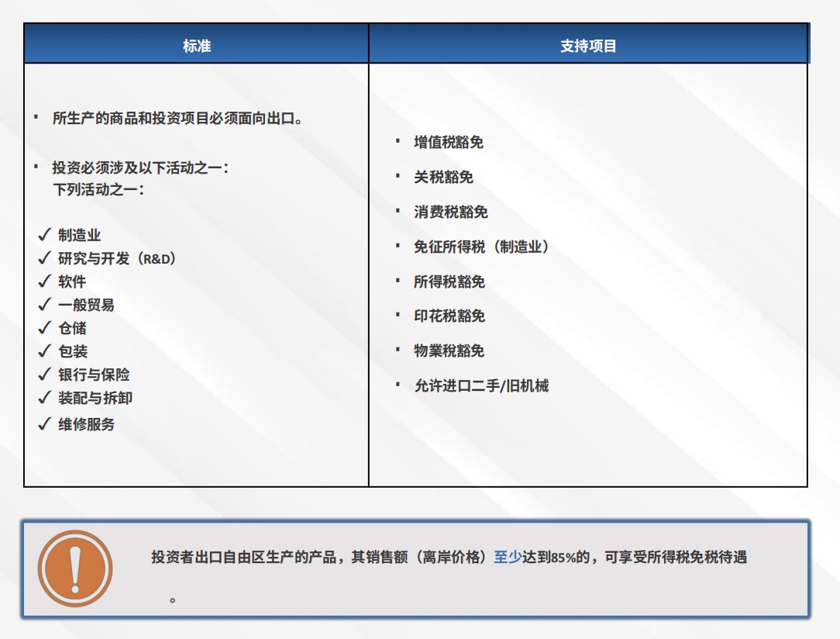Click the checkmark before 银行与保险
Image resolution: width=840 pixels, height=639 pixels.
pyautogui.click(x=44, y=375)
